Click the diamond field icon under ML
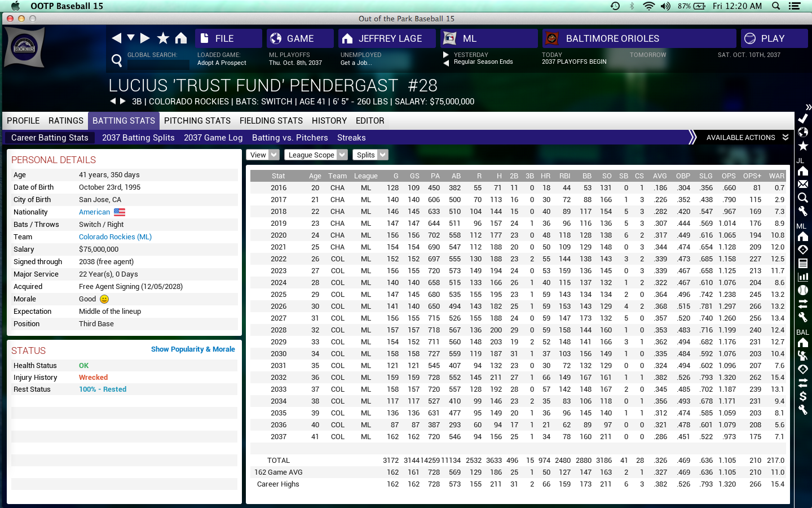 pos(803,249)
